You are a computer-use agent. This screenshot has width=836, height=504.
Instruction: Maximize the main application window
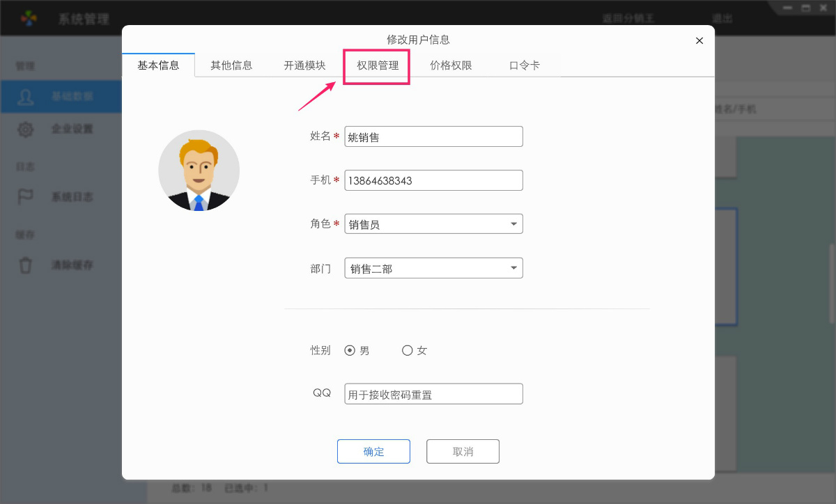pos(805,8)
